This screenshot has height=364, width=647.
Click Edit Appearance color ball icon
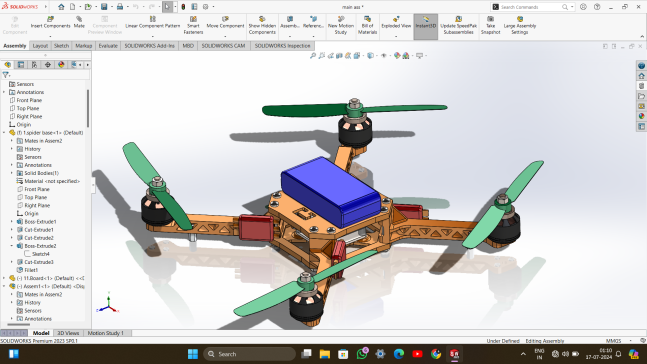397,56
